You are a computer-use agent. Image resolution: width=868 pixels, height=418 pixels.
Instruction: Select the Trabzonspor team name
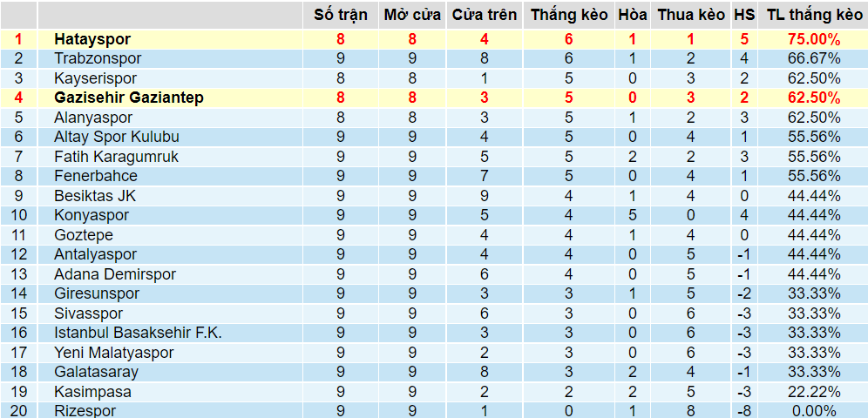[x=98, y=58]
